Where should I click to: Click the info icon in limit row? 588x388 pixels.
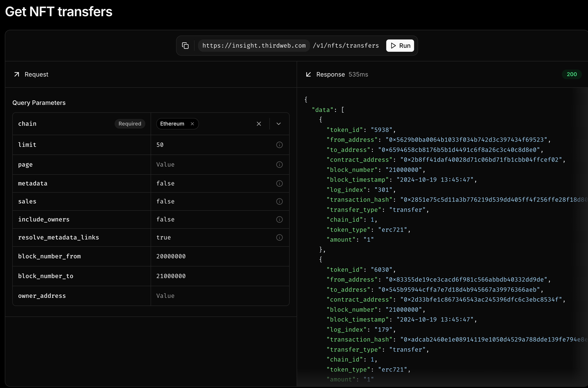pos(279,145)
